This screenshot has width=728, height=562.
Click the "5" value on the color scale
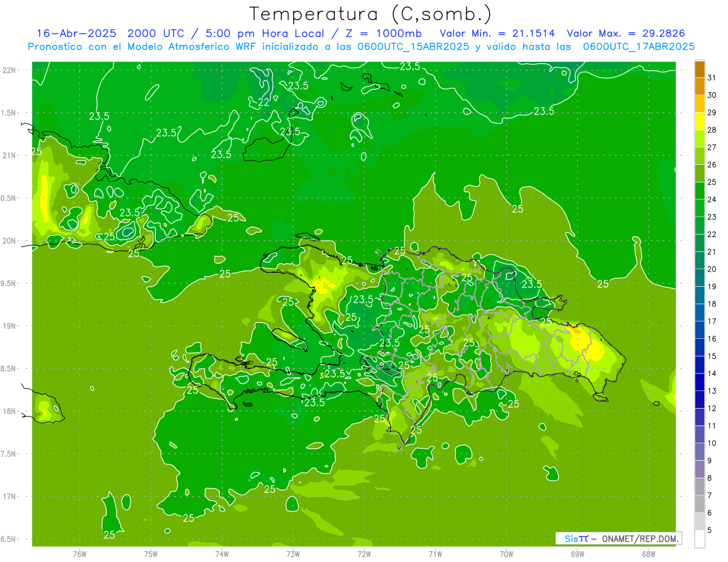pyautogui.click(x=710, y=530)
